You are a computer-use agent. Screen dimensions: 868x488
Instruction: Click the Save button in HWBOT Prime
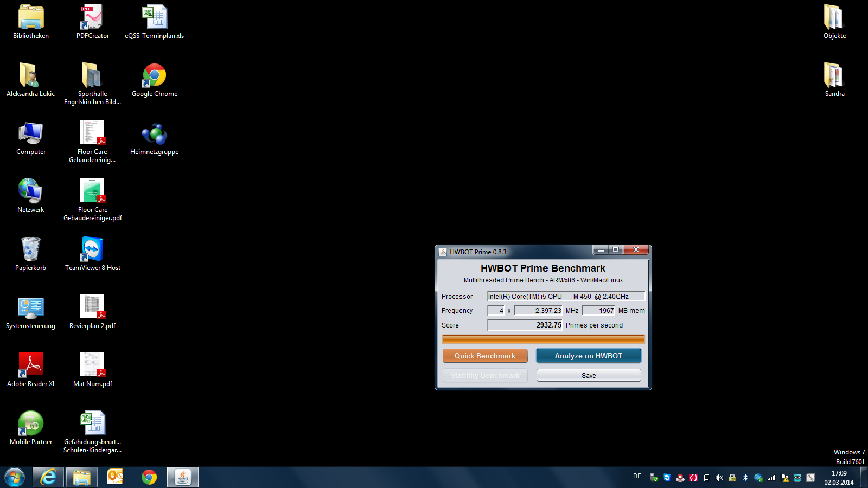[x=589, y=375]
